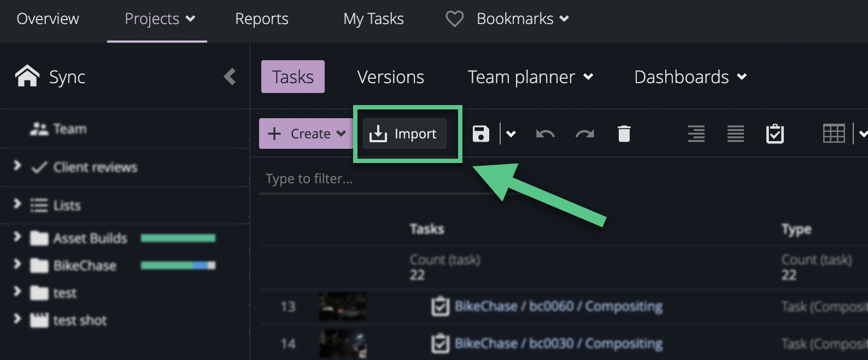Viewport: 868px width, 360px height.
Task: Switch to the Versions tab
Action: pyautogui.click(x=390, y=77)
